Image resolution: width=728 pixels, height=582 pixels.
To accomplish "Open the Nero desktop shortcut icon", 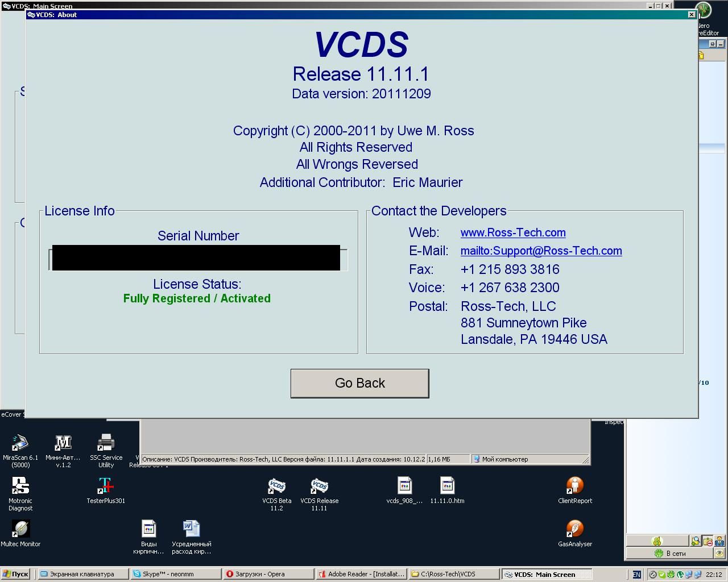I will (704, 10).
